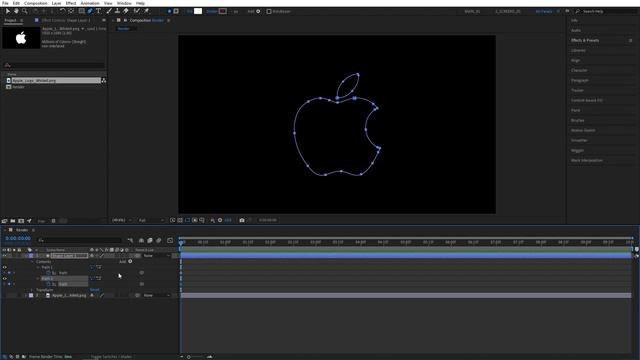Open the parent None dropdown for Shape Layer 1

(157, 256)
